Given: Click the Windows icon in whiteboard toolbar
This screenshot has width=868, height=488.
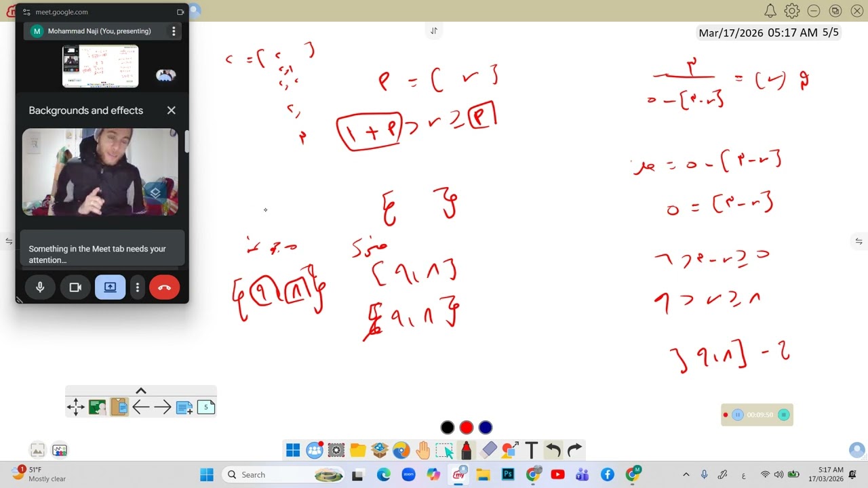Looking at the screenshot, I should [293, 450].
